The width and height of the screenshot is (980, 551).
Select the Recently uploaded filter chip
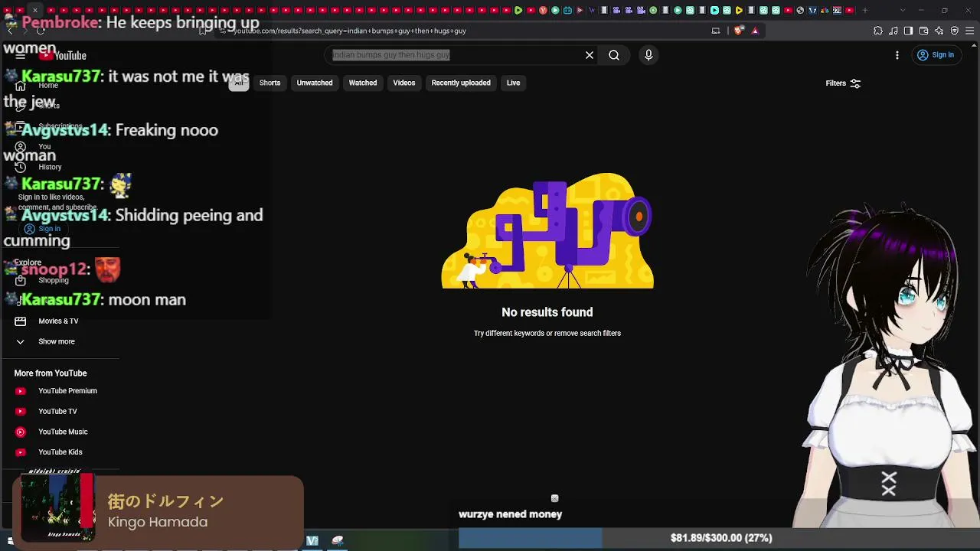pyautogui.click(x=461, y=83)
